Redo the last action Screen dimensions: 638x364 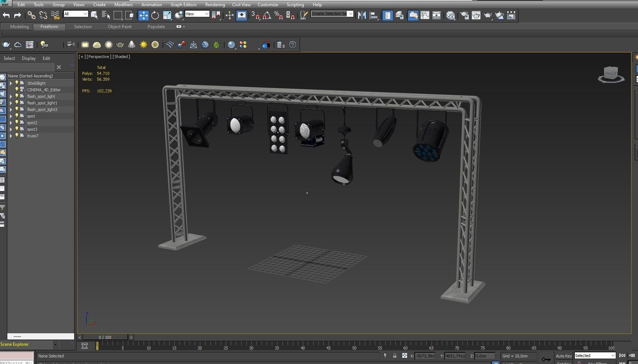[x=17, y=15]
